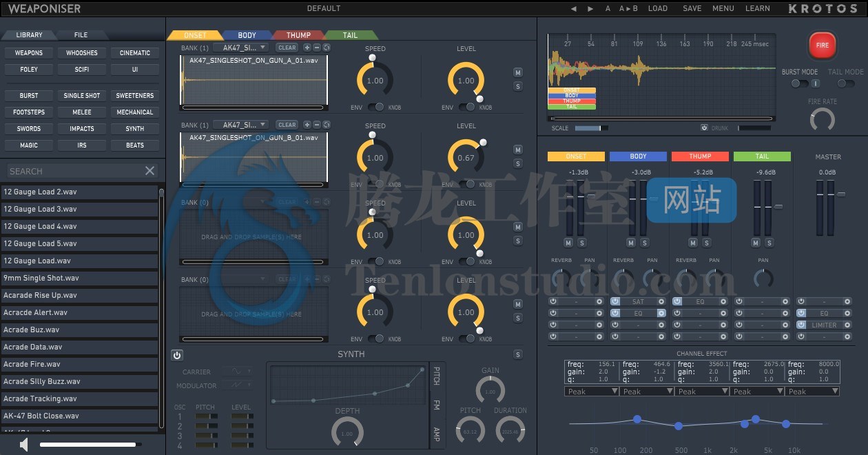The height and width of the screenshot is (455, 868).
Task: Switch to the Body tab
Action: click(247, 35)
